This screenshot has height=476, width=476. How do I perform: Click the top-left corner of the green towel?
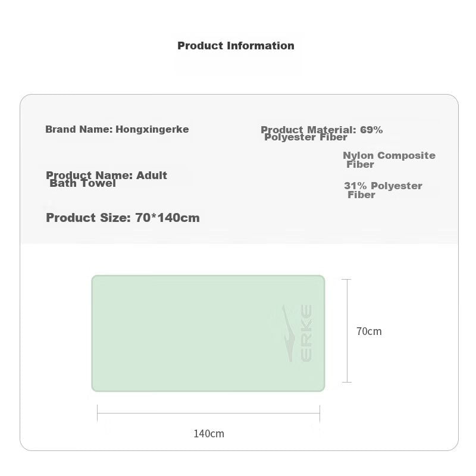[x=94, y=278]
